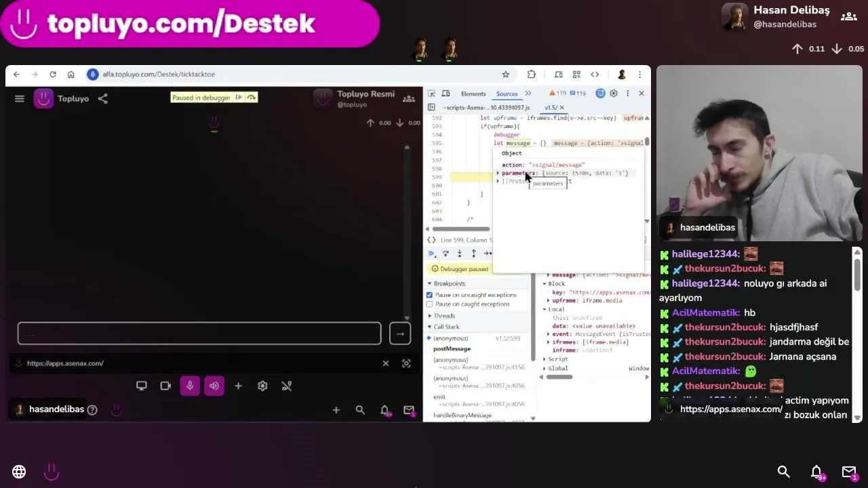Viewport: 868px width, 488px height.
Task: Enable Pause on caught exceptions
Action: [x=429, y=304]
